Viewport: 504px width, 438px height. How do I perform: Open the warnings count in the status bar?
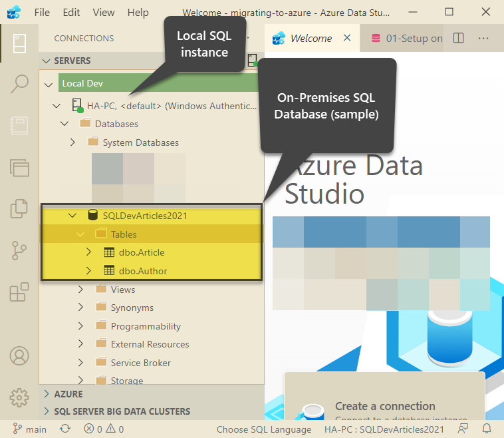(x=115, y=429)
